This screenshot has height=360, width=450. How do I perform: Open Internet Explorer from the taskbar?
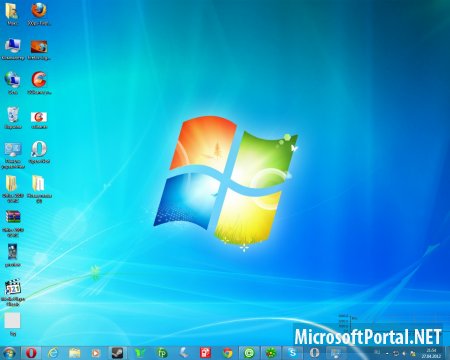[x=53, y=353]
